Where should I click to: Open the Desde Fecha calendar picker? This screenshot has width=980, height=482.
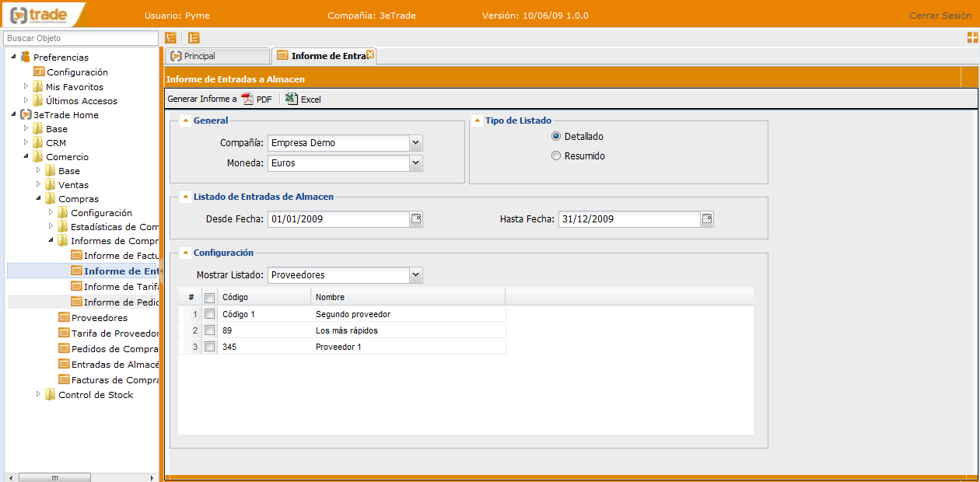(416, 219)
